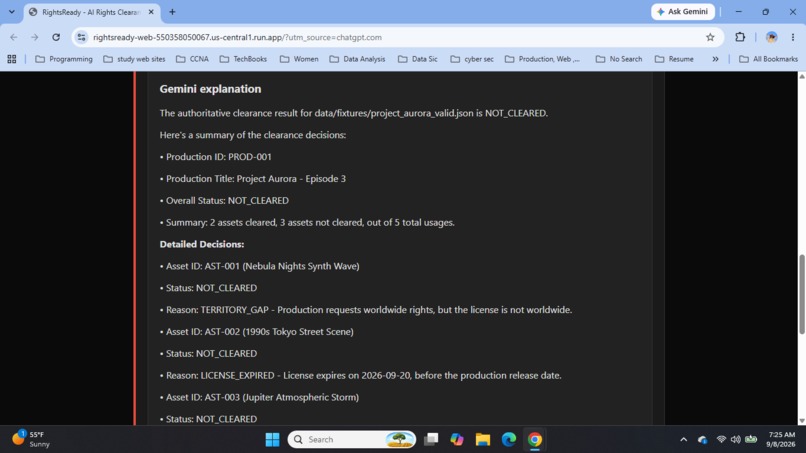Open the Chrome profile avatar
Screen dimensions: 806x453
(771, 37)
